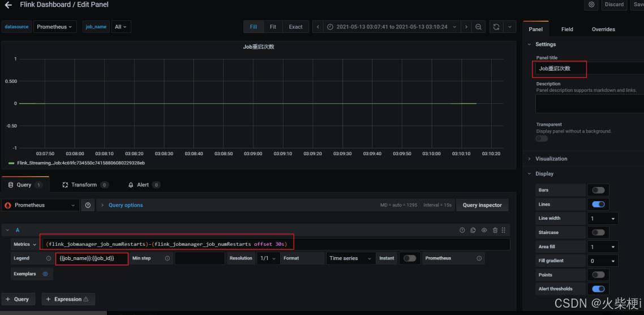Click the Prometheus flame logo icon
The width and height of the screenshot is (644, 315).
point(8,205)
